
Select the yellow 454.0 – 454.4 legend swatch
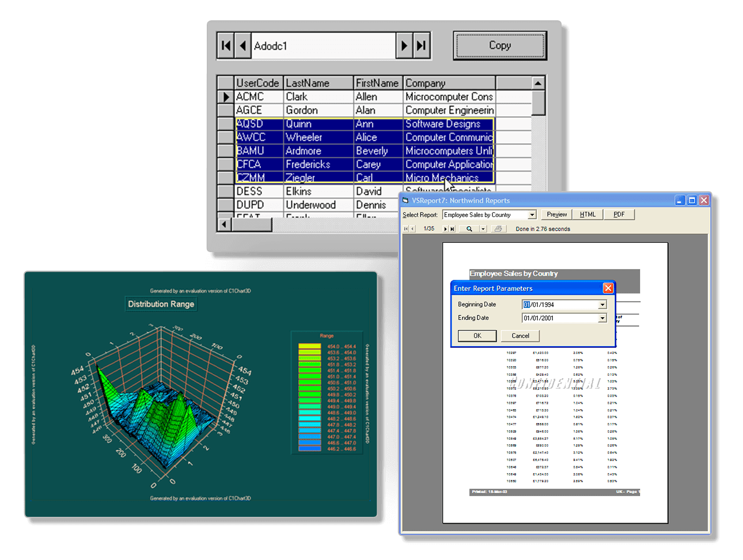(310, 346)
